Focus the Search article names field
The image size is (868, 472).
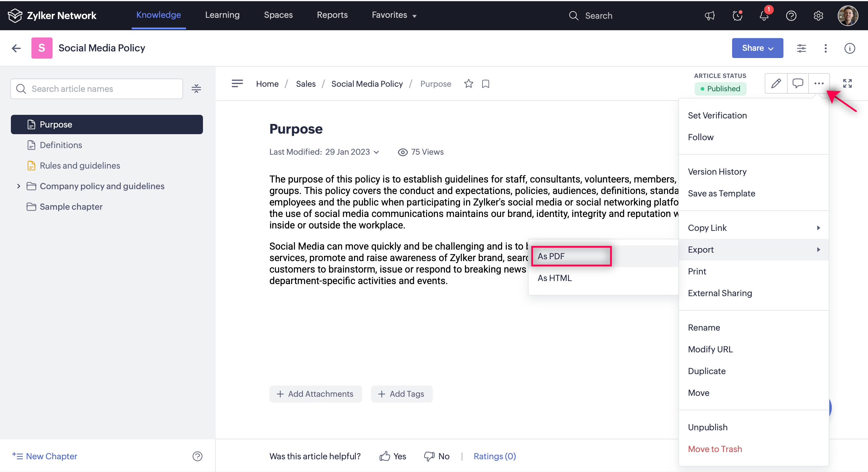[x=97, y=89]
